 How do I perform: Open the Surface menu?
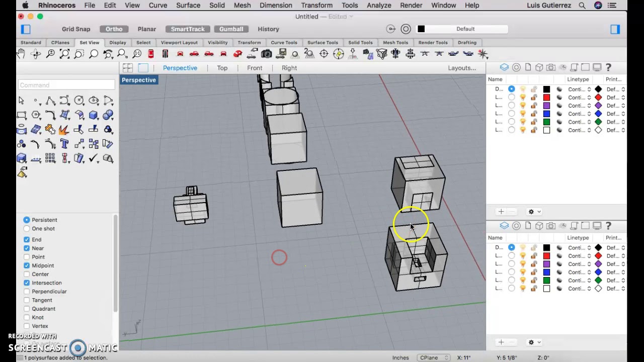point(188,6)
